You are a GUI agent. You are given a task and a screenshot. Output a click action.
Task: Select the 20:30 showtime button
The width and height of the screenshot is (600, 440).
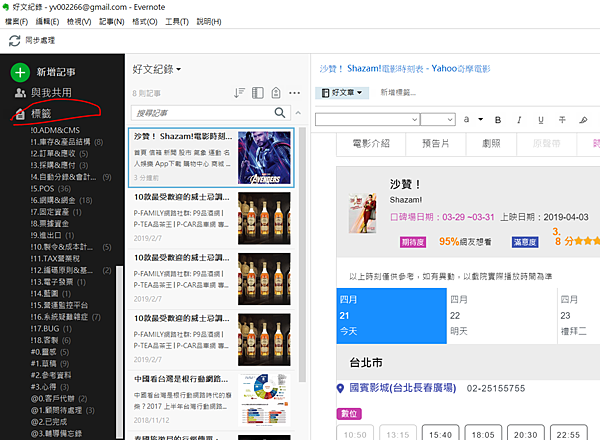pyautogui.click(x=525, y=434)
